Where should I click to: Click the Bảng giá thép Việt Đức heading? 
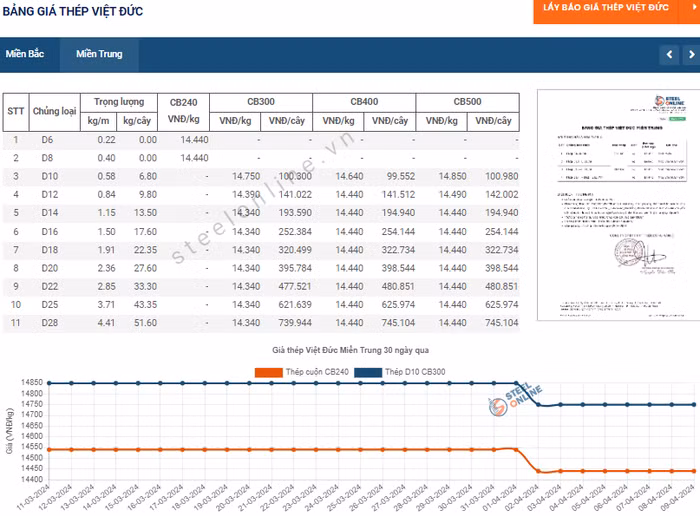(73, 11)
